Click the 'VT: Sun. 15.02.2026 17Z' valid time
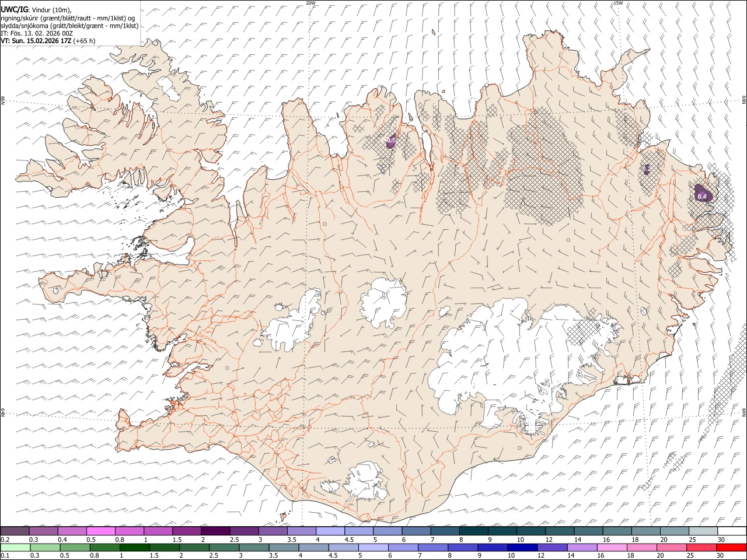The width and height of the screenshot is (747, 560). click(x=36, y=41)
